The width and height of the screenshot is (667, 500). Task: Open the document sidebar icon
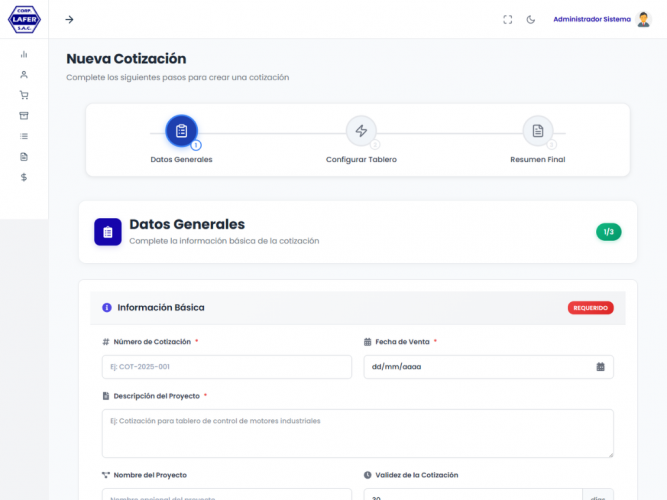coord(24,157)
